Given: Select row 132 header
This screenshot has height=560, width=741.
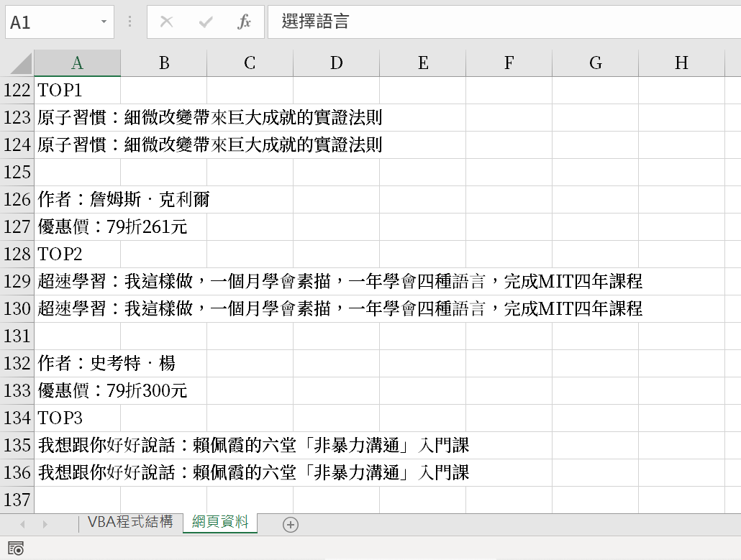Looking at the screenshot, I should point(17,363).
